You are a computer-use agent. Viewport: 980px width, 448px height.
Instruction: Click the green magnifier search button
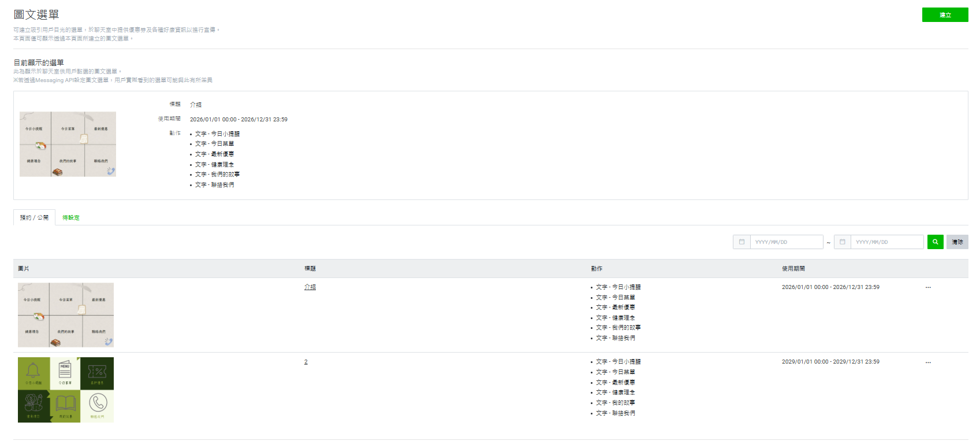(x=935, y=242)
